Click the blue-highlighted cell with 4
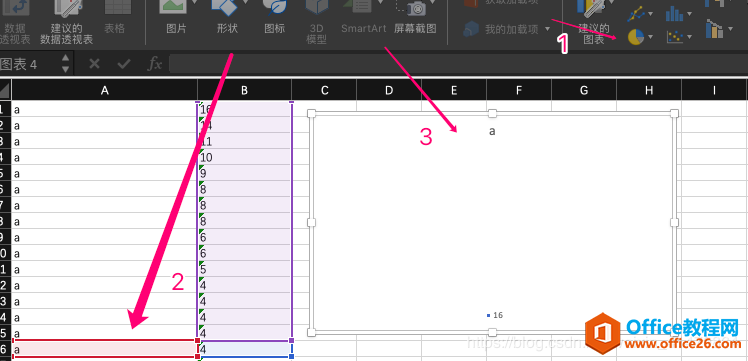 (x=244, y=349)
